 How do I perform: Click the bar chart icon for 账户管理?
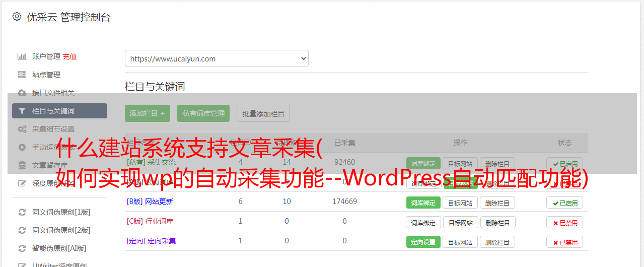pyautogui.click(x=22, y=56)
